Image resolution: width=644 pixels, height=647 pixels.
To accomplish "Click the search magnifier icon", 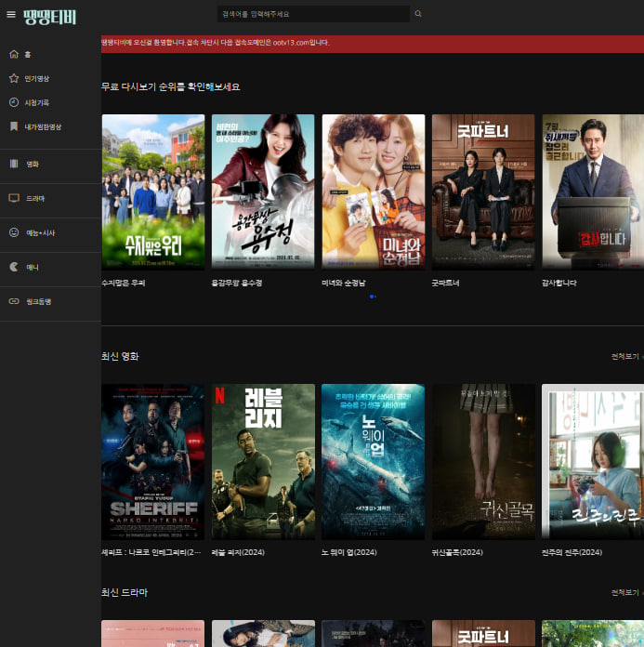I will pos(418,14).
